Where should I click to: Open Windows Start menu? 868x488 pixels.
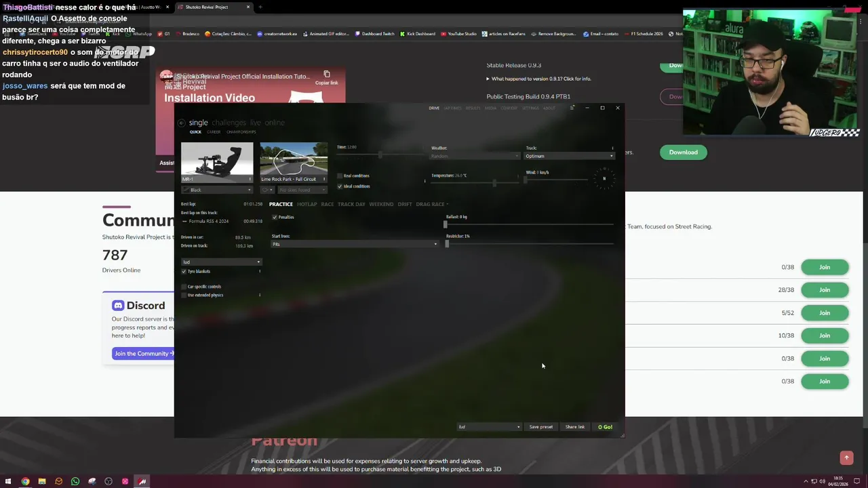(x=8, y=481)
